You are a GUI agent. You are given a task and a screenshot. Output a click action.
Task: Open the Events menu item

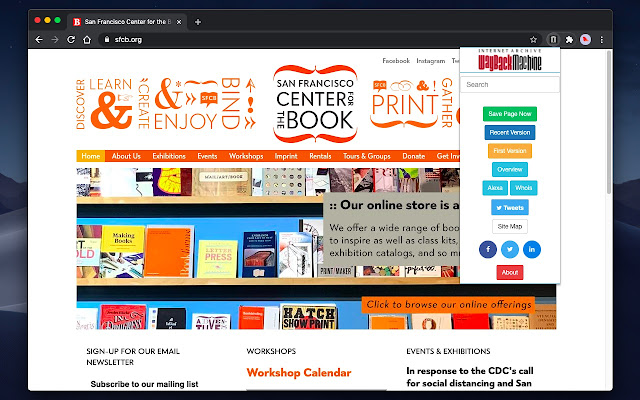point(207,156)
